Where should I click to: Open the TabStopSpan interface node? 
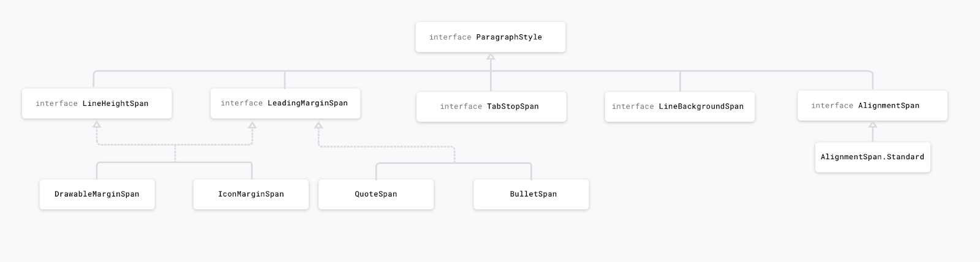(x=491, y=107)
